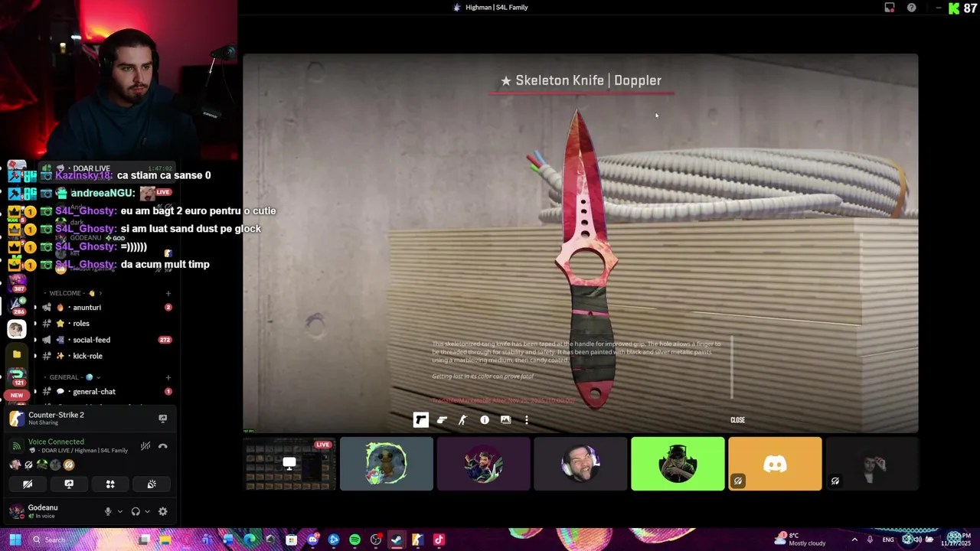Viewport: 980px width, 551px height.
Task: Open Discord from the taskbar
Action: [312, 540]
